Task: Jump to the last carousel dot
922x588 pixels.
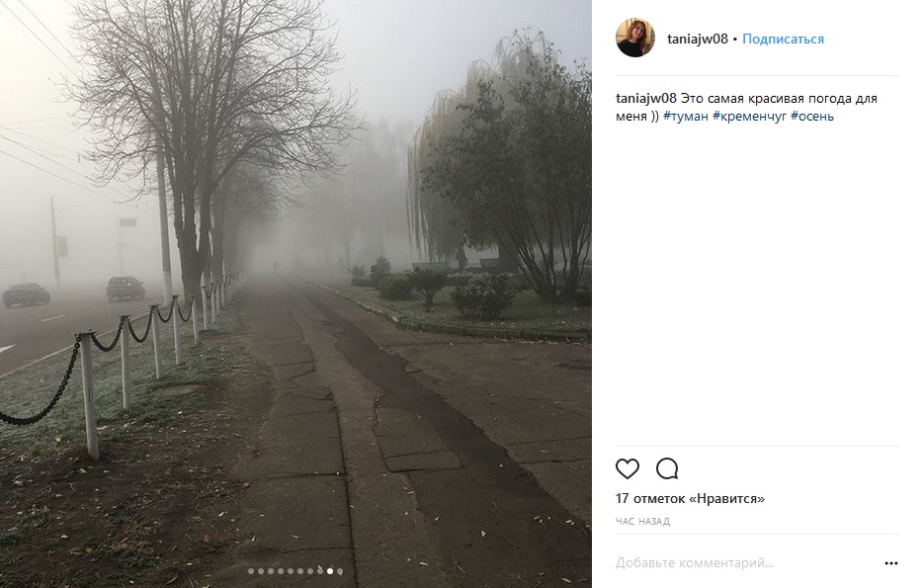Action: coord(340,571)
